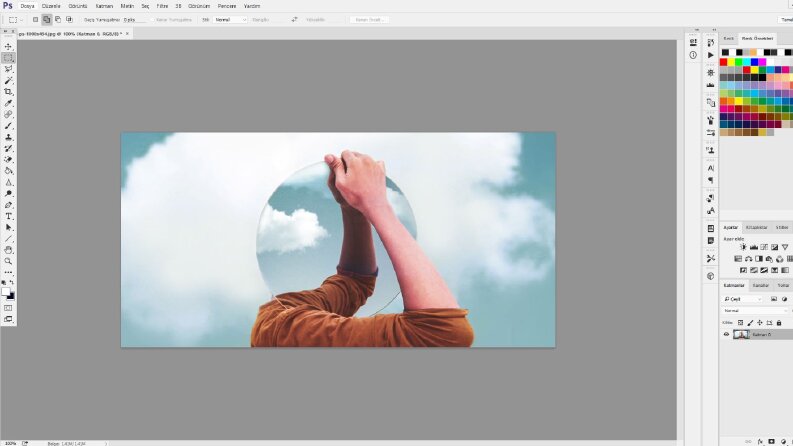Add a layer mask at panel bottom
Image resolution: width=793 pixels, height=446 pixels.
pyautogui.click(x=771, y=441)
